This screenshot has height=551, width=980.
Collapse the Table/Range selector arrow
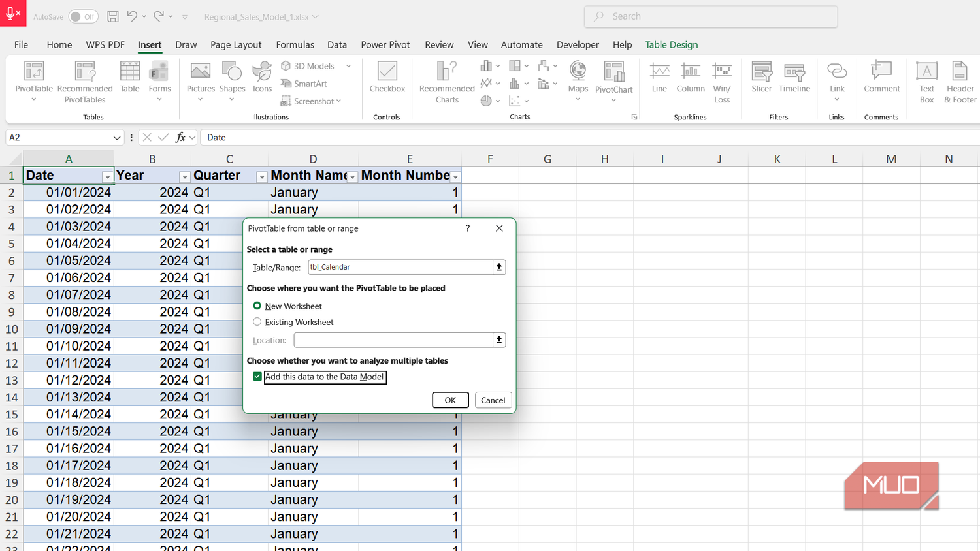pyautogui.click(x=499, y=267)
